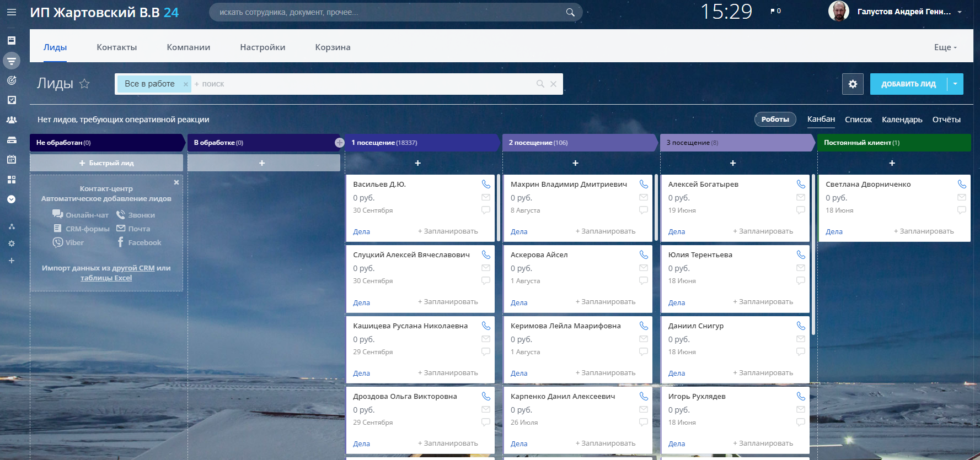Viewport: 980px width, 460px height.
Task: Clear the leads filter with X icon
Action: coord(553,84)
